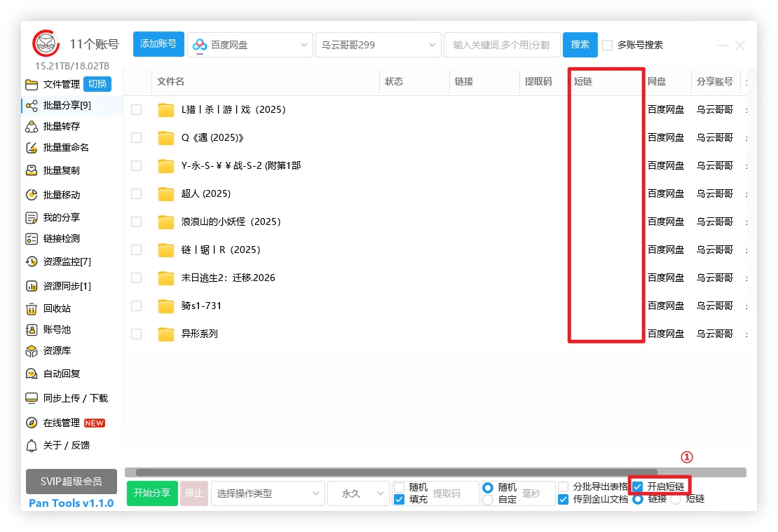
Task: Switch to 我的分享 in sidebar
Action: point(61,218)
